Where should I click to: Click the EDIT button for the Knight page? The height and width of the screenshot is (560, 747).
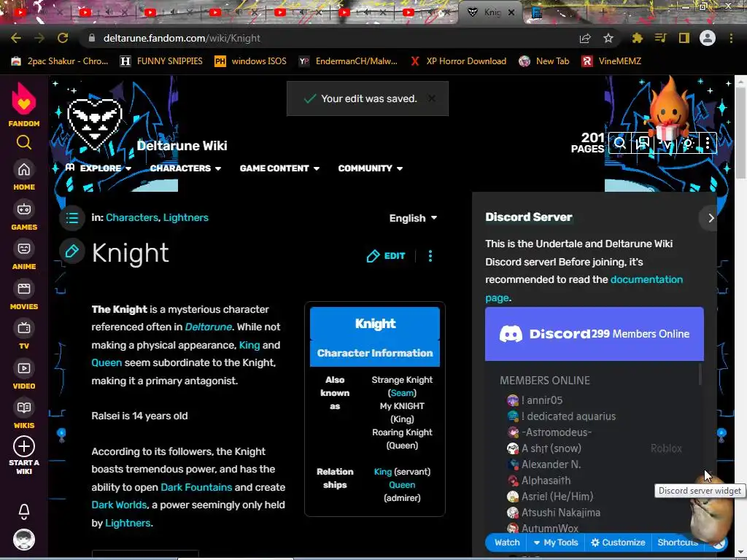tap(386, 256)
